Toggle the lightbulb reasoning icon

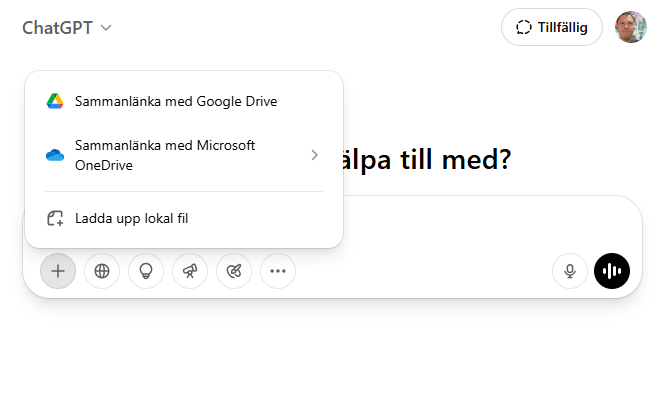[146, 270]
